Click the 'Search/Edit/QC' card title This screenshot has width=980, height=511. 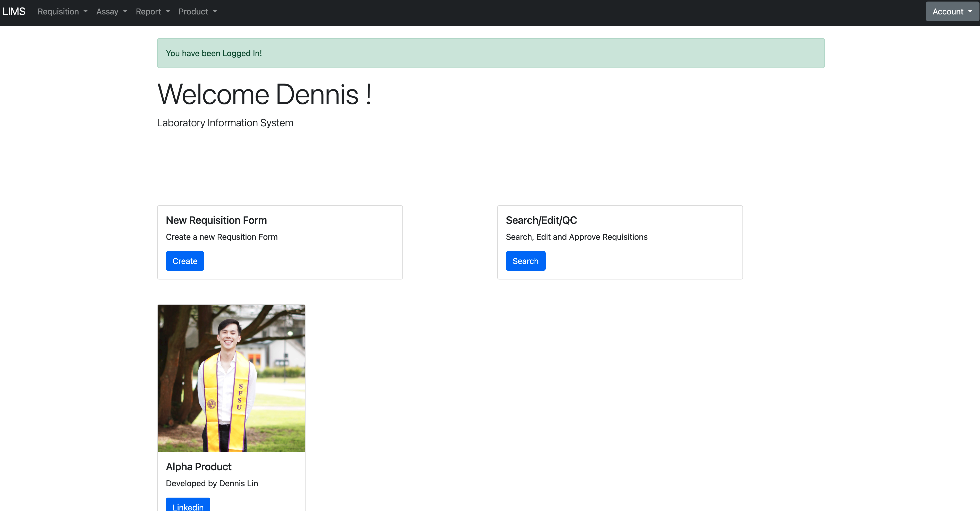tap(541, 220)
